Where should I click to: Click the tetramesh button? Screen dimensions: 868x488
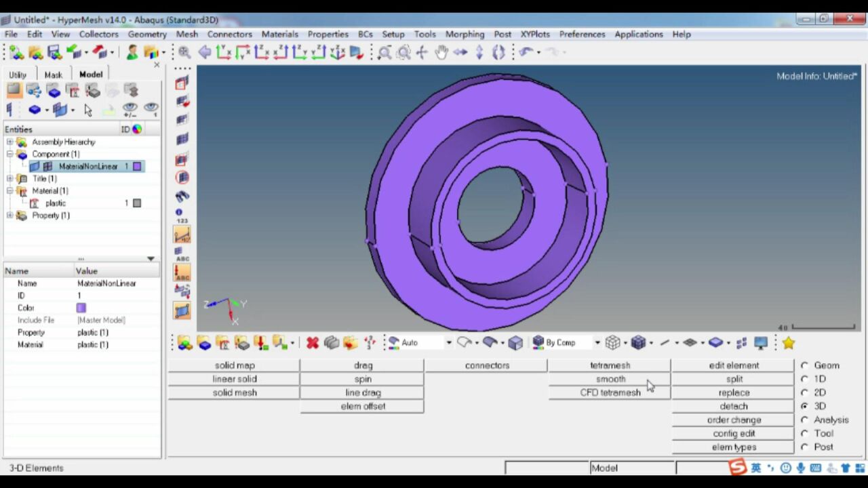click(x=610, y=365)
